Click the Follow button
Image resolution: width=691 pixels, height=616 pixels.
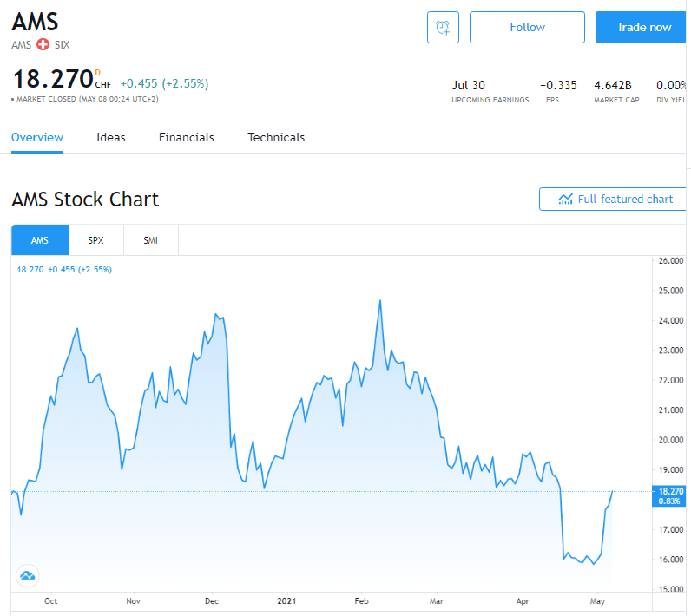tap(527, 27)
